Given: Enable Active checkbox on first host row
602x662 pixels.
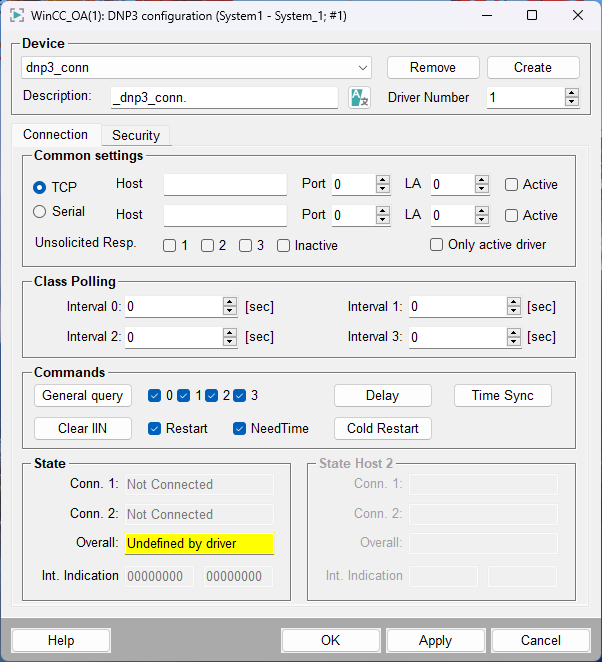Looking at the screenshot, I should 511,184.
